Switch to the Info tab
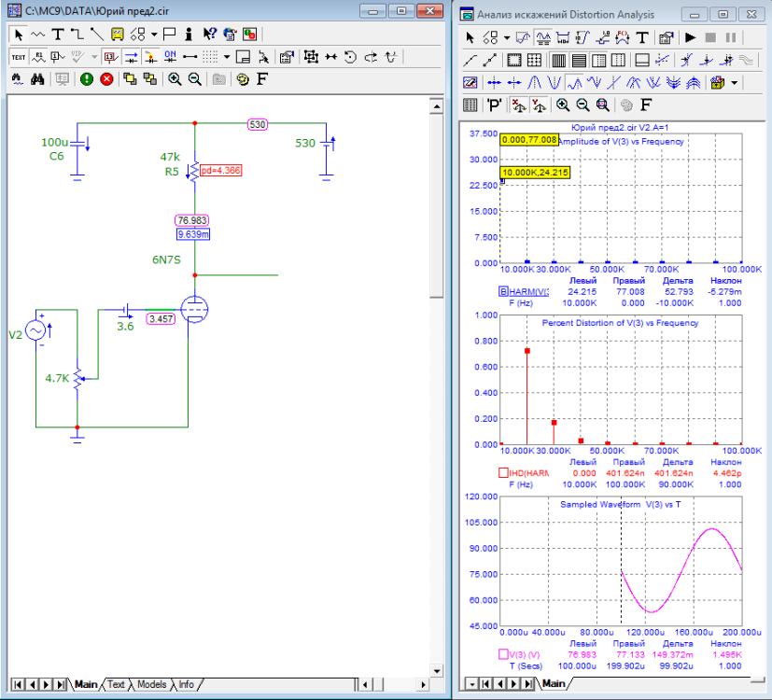This screenshot has height=700, width=772. pos(187,684)
